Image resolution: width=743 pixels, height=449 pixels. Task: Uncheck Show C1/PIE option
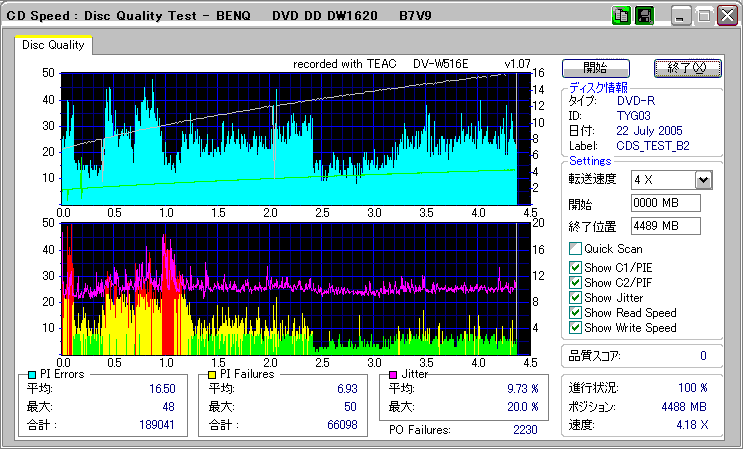pos(574,266)
